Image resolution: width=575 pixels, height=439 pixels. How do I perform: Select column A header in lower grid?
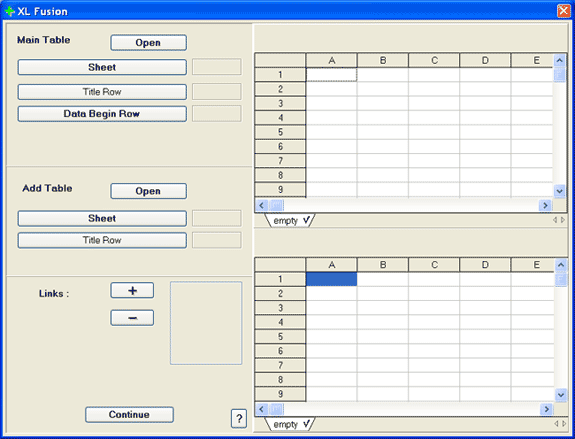(332, 265)
